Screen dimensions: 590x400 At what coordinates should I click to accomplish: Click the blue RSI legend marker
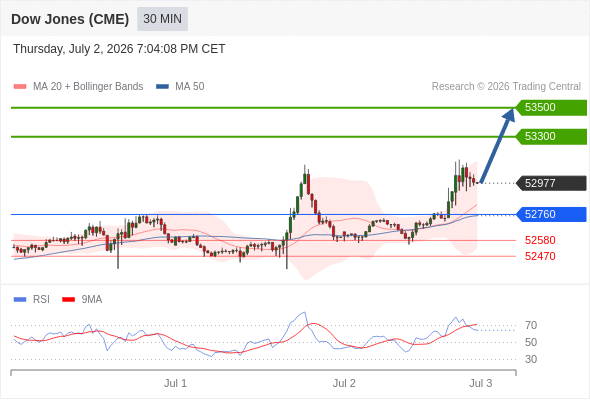point(20,300)
